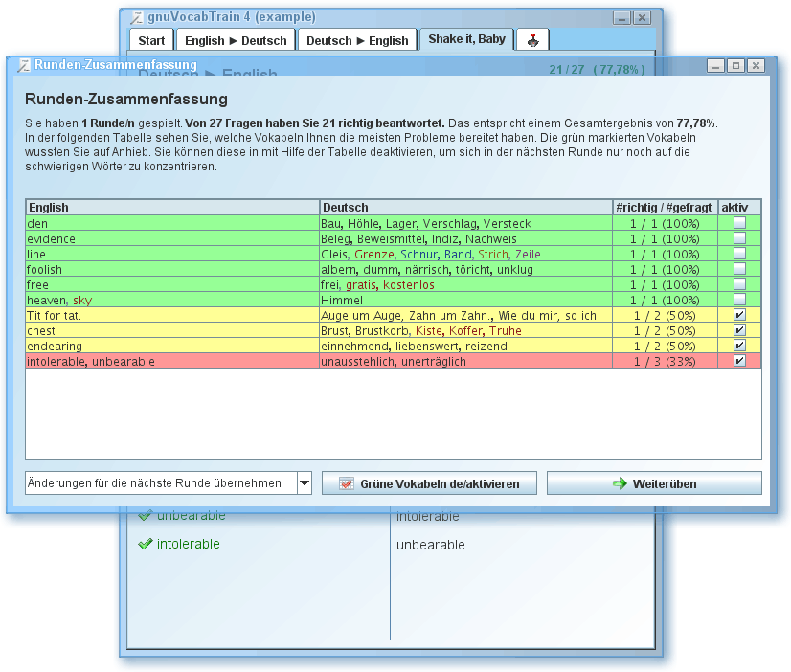Select the 'chest' table cell
Viewport: 791px width, 672px height.
pos(172,330)
